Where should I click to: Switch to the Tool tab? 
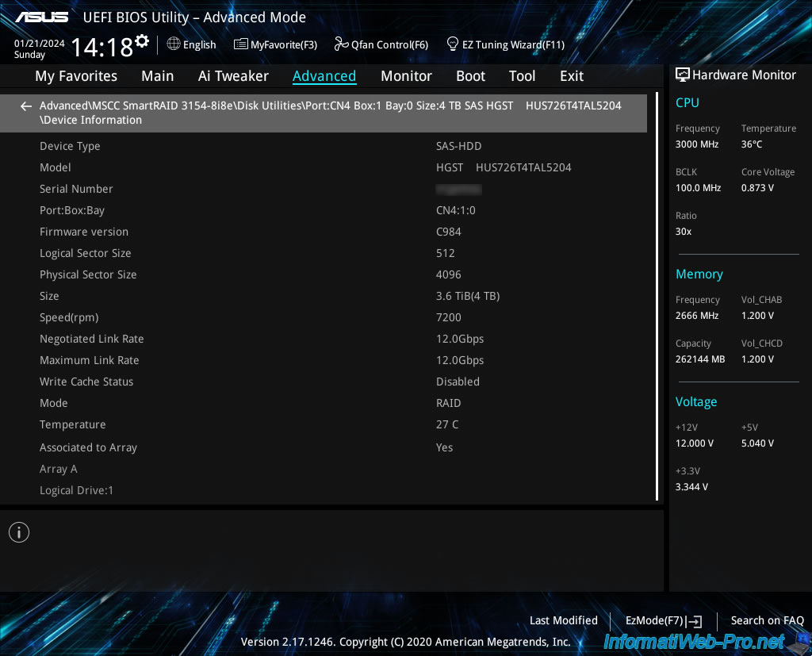pos(522,76)
